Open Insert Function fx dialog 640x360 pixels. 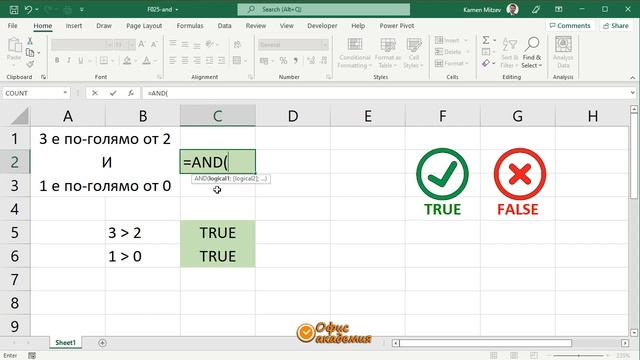click(x=131, y=93)
